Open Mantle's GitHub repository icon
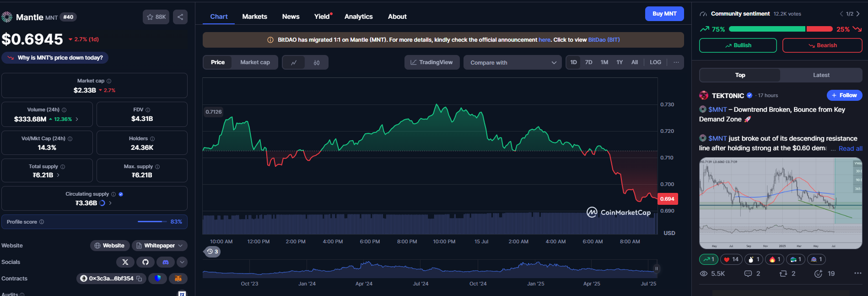The height and width of the screenshot is (296, 868). [146, 262]
